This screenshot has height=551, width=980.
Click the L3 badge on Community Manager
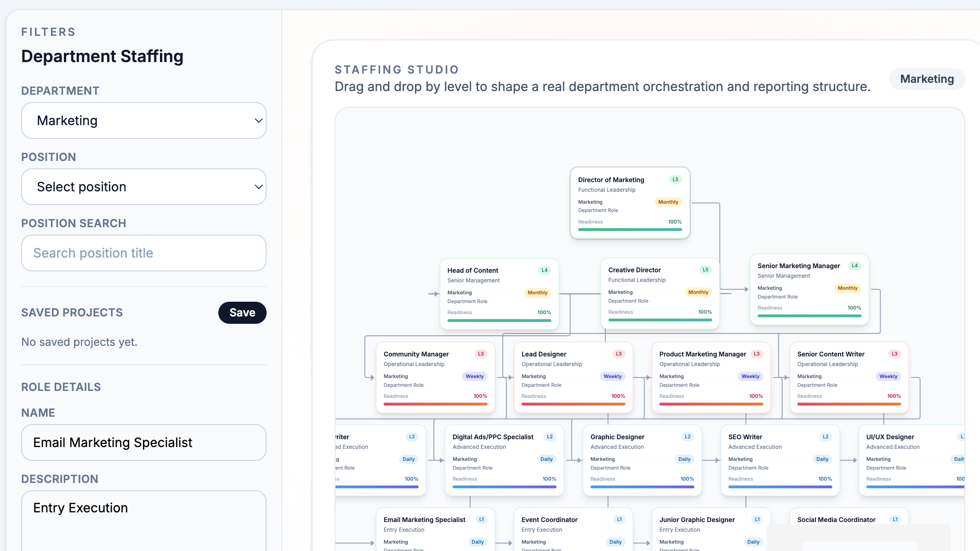pyautogui.click(x=481, y=354)
